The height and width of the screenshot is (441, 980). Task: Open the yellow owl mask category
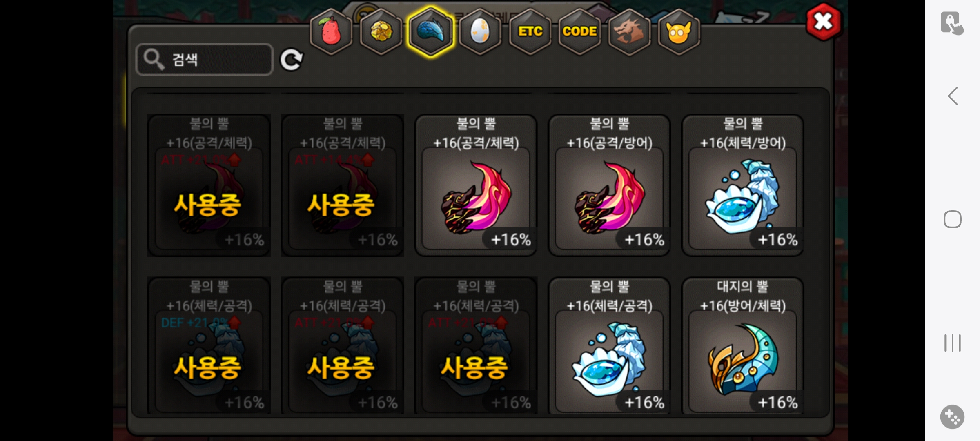click(679, 32)
